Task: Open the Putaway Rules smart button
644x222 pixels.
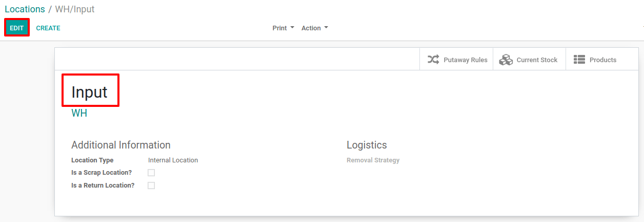Action: pos(456,60)
